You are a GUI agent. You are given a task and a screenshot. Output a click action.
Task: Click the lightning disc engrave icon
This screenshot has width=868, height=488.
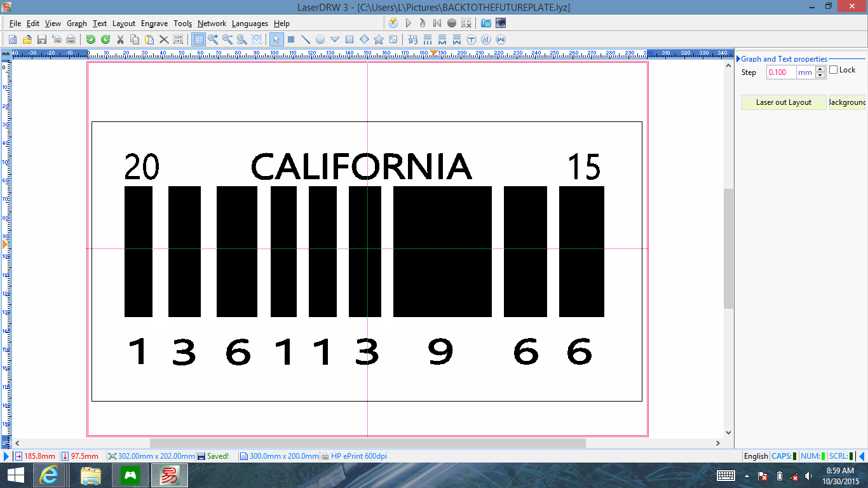point(393,23)
